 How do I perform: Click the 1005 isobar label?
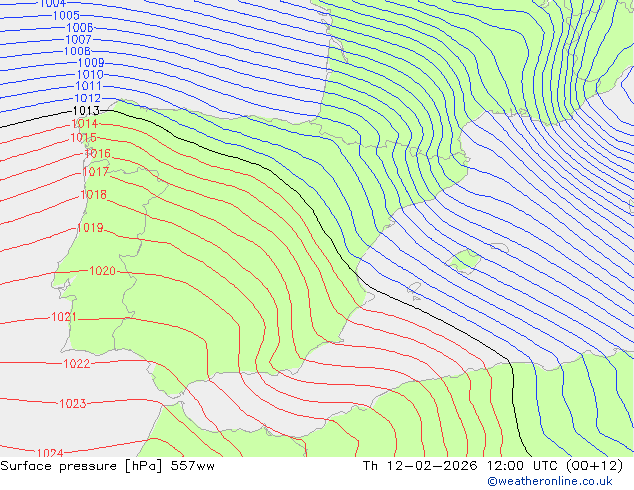[66, 16]
